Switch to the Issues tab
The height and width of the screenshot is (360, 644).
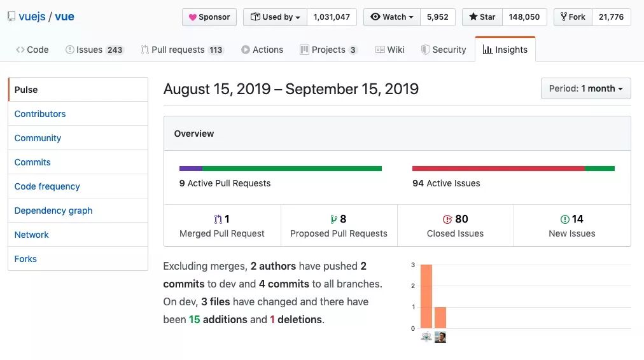[94, 50]
